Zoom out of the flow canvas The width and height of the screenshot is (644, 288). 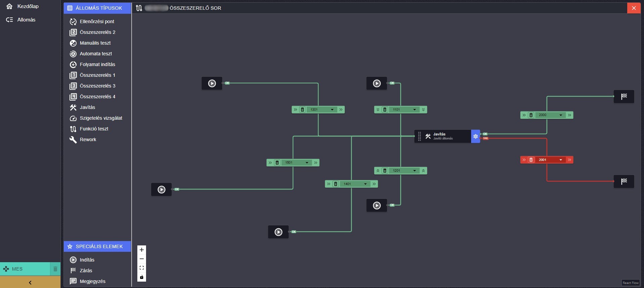[142, 259]
